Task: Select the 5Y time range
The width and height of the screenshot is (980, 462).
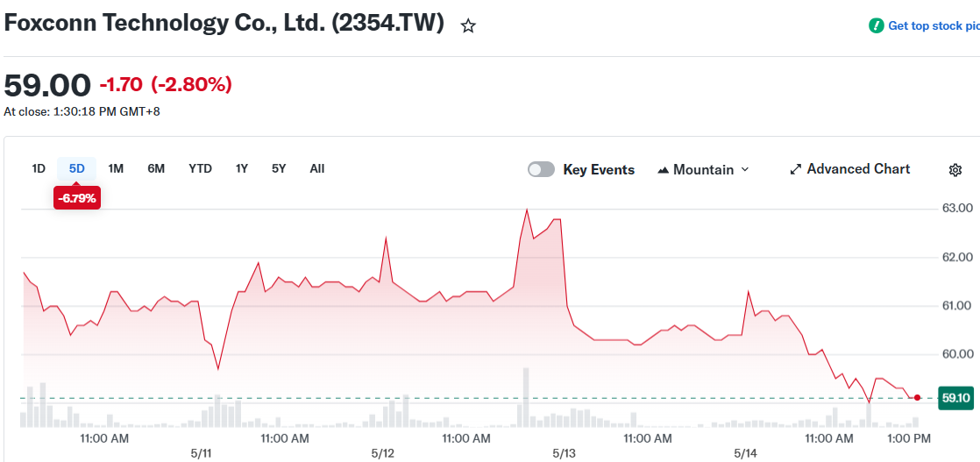Action: pyautogui.click(x=279, y=169)
